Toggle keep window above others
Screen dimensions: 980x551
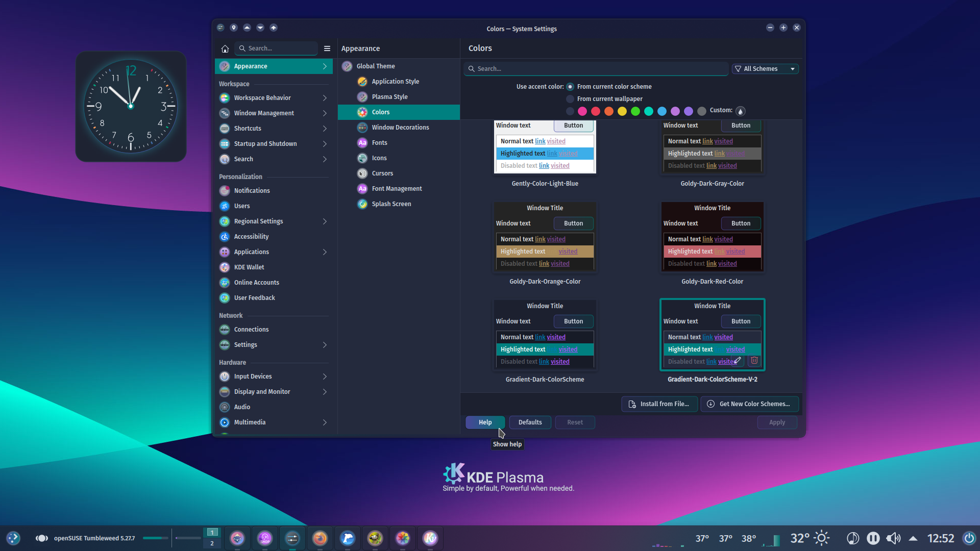(x=247, y=28)
